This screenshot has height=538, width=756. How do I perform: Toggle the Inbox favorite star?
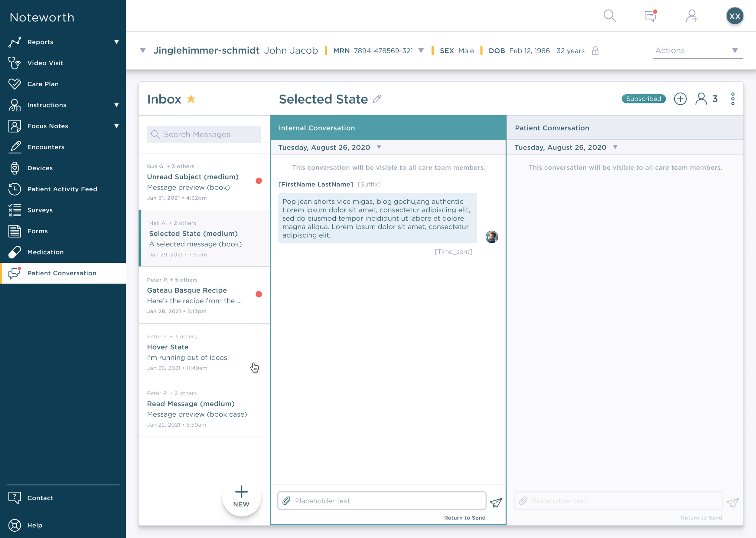click(191, 99)
